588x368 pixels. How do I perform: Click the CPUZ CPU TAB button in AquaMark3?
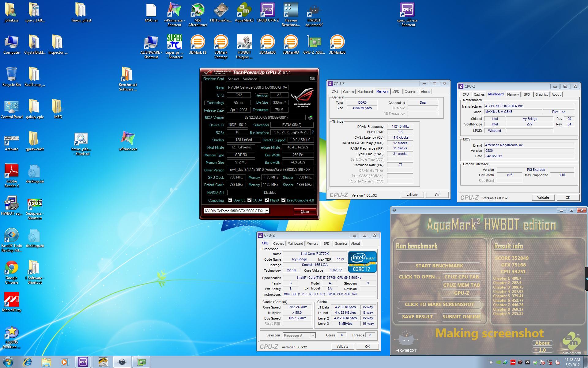(x=462, y=277)
